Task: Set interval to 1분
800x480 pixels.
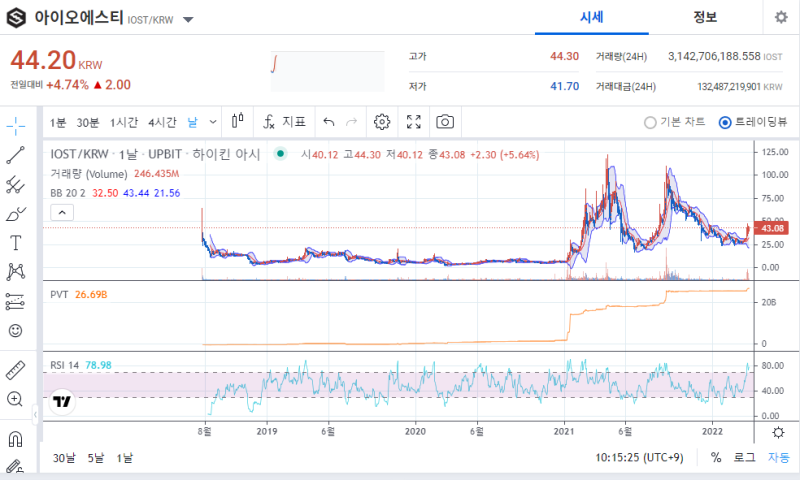Action: pyautogui.click(x=58, y=122)
